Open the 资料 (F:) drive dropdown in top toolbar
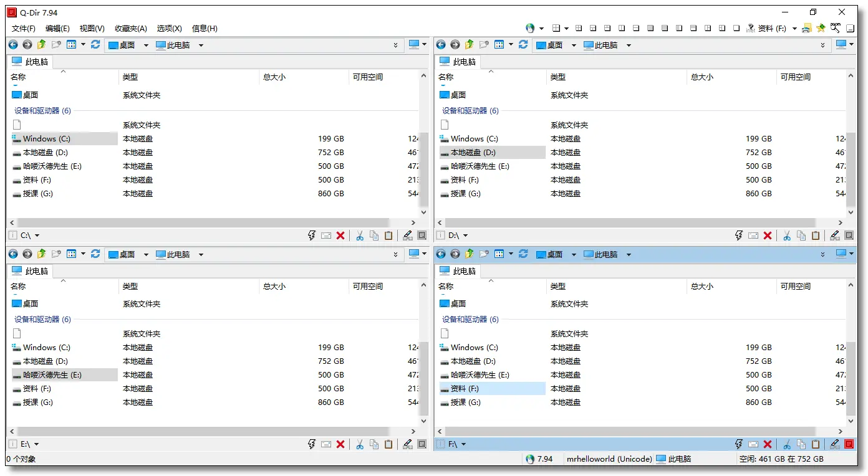This screenshot has width=868, height=476. [794, 28]
